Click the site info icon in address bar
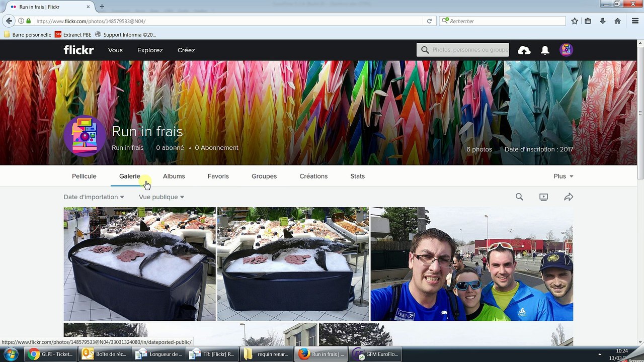 click(21, 21)
